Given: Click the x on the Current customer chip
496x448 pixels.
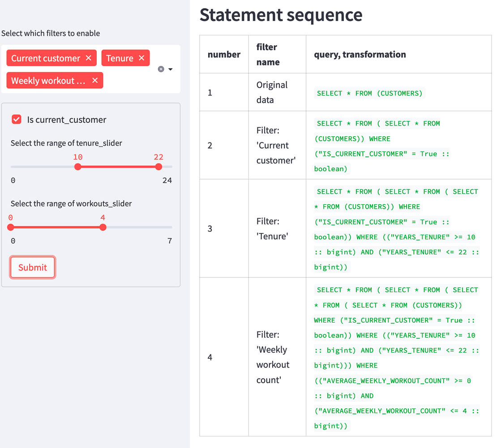Looking at the screenshot, I should click(x=89, y=58).
